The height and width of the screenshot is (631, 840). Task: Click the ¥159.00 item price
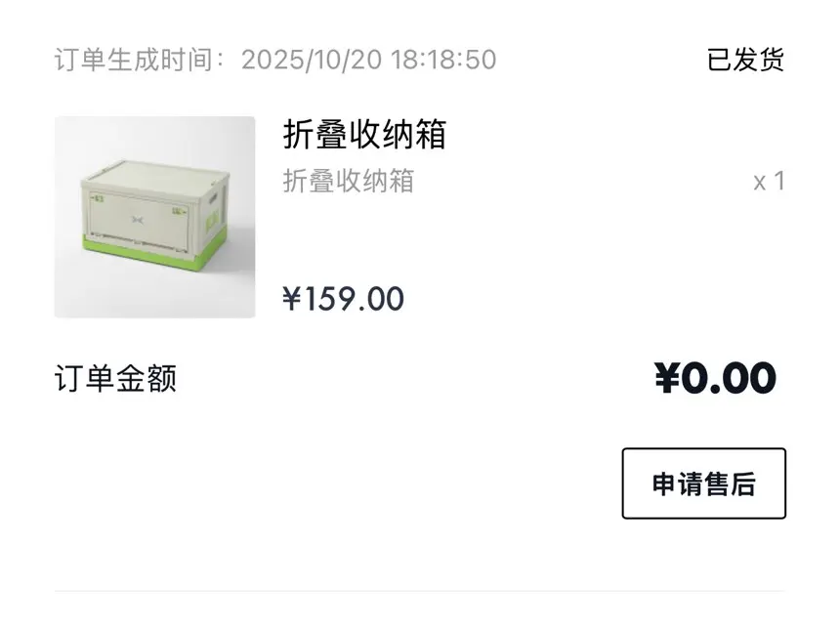click(343, 298)
